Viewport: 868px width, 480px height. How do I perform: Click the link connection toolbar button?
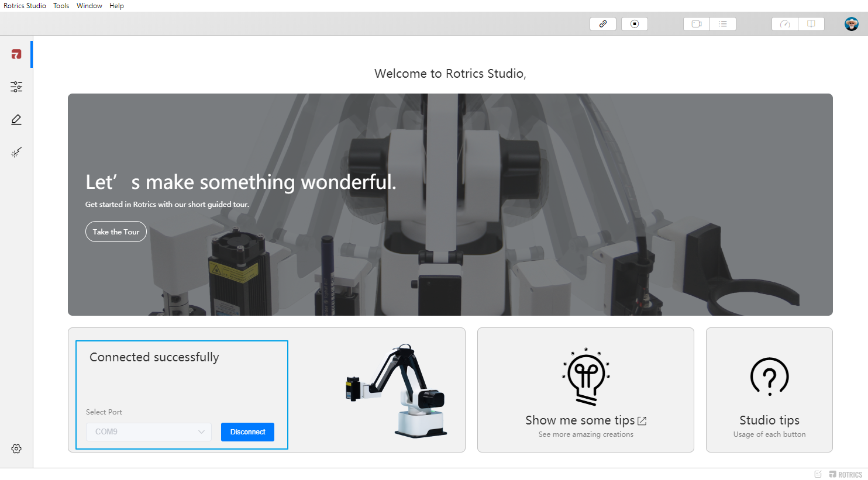(x=603, y=24)
